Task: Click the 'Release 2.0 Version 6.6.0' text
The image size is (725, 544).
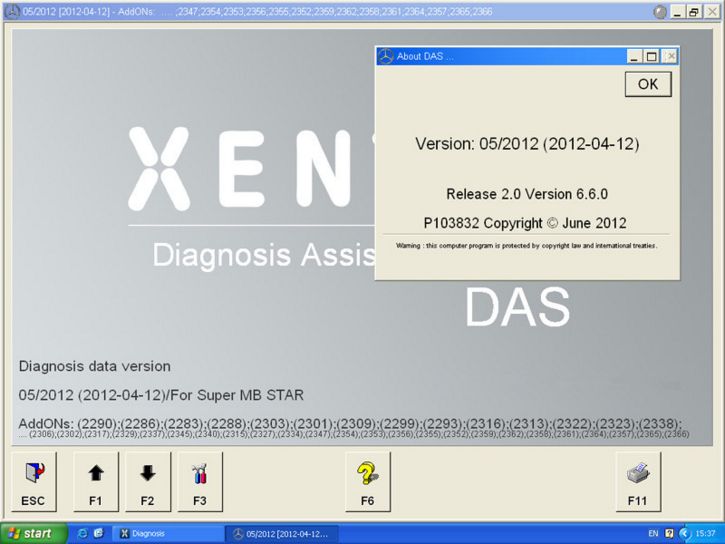Action: tap(527, 194)
